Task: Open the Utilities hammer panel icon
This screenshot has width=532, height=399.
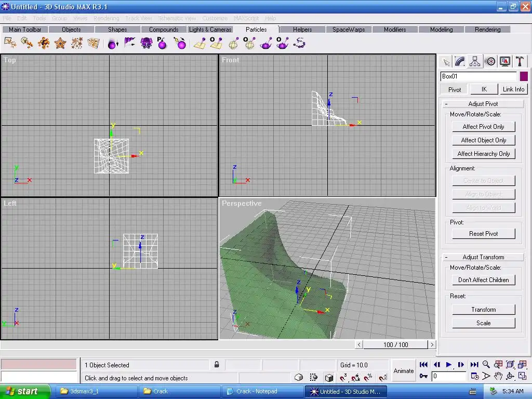Action: tap(520, 62)
